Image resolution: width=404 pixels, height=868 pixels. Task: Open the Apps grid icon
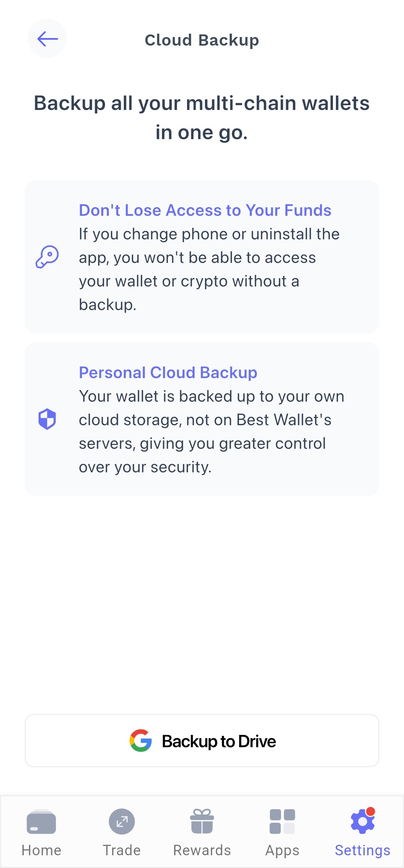[x=282, y=822]
